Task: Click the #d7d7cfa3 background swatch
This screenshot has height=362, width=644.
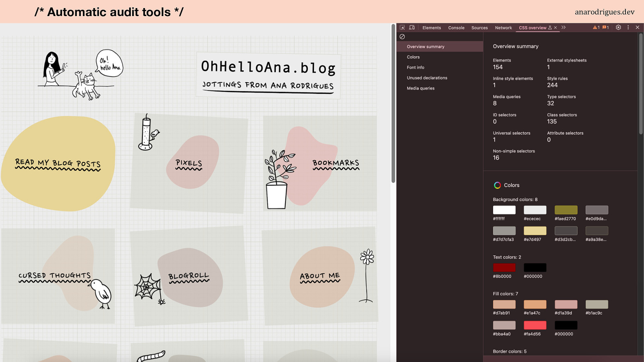Action: tap(504, 230)
